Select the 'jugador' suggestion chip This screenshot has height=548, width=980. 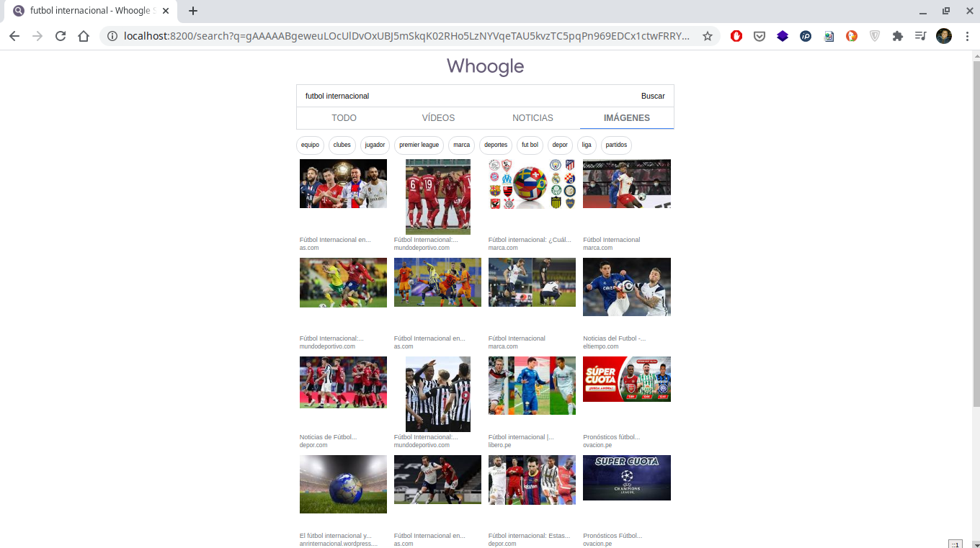click(375, 145)
